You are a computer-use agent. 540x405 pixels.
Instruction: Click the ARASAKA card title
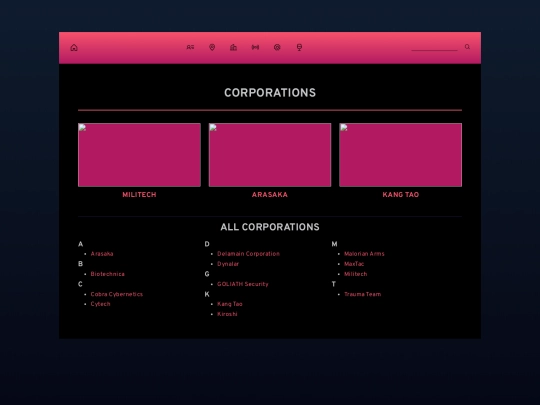[270, 195]
